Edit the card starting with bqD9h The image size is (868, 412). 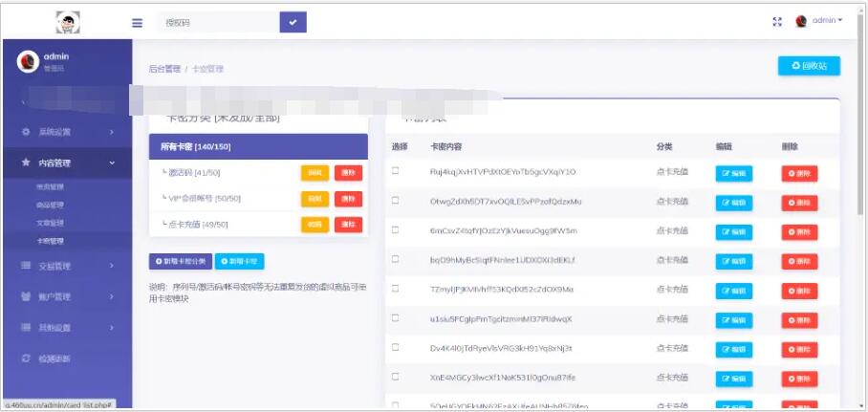click(x=733, y=261)
